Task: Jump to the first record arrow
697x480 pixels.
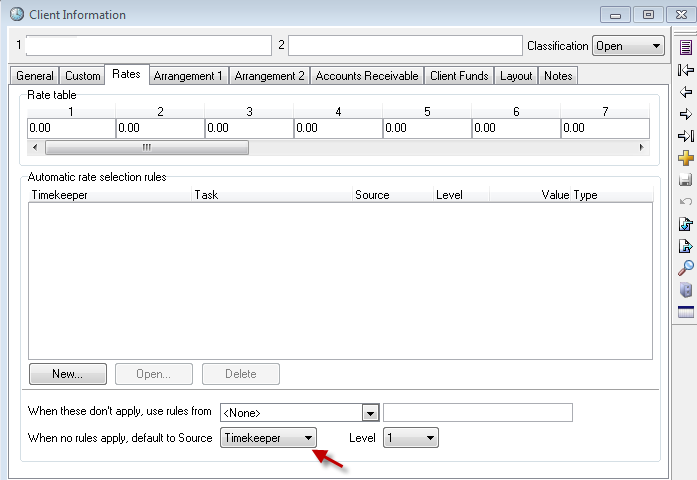Action: [x=686, y=70]
